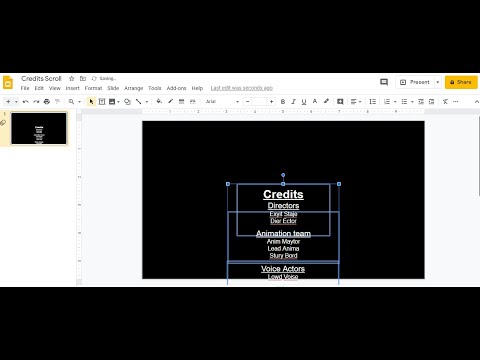Click the font size input field
This screenshot has width=480, height=360.
259,101
